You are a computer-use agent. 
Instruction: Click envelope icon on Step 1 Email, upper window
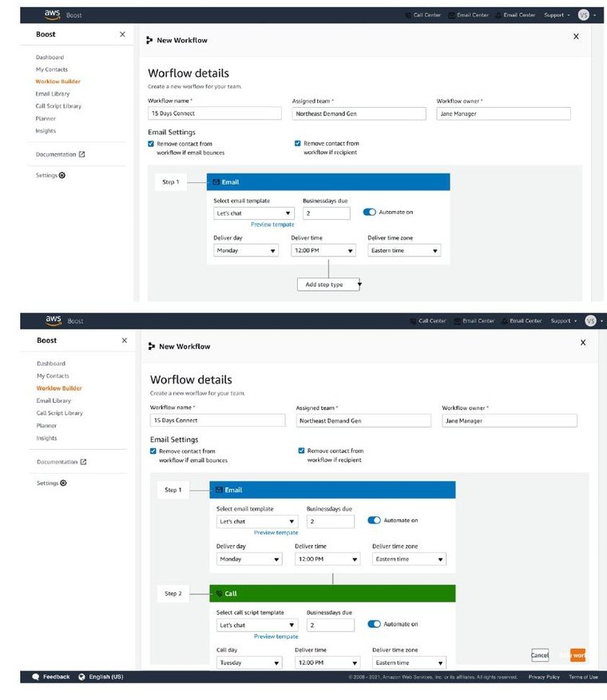click(216, 181)
